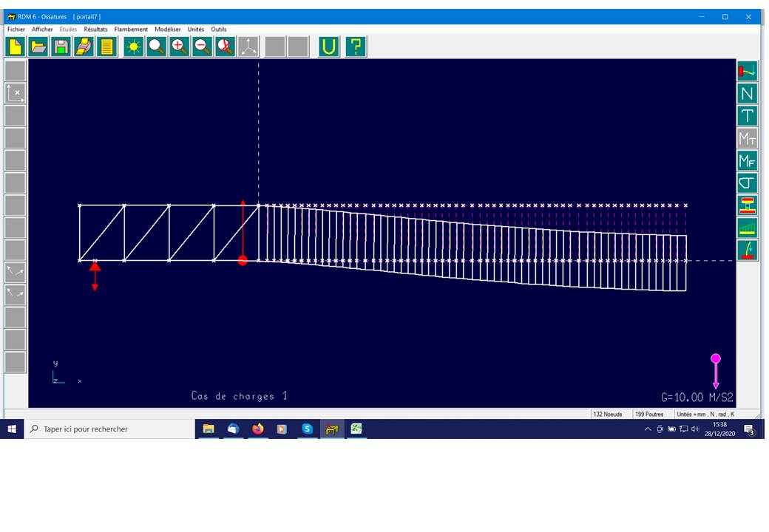Open the volume control in system tray

pyautogui.click(x=695, y=429)
